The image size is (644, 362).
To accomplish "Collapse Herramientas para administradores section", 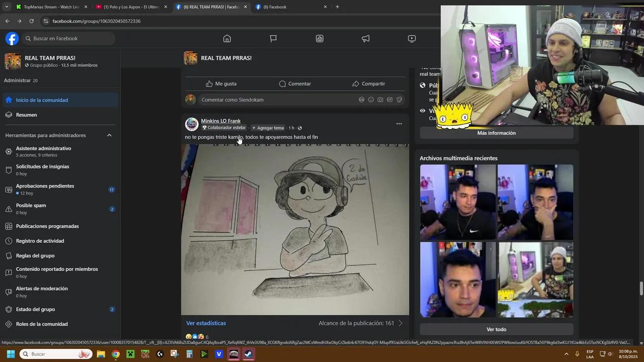I will click(x=109, y=135).
